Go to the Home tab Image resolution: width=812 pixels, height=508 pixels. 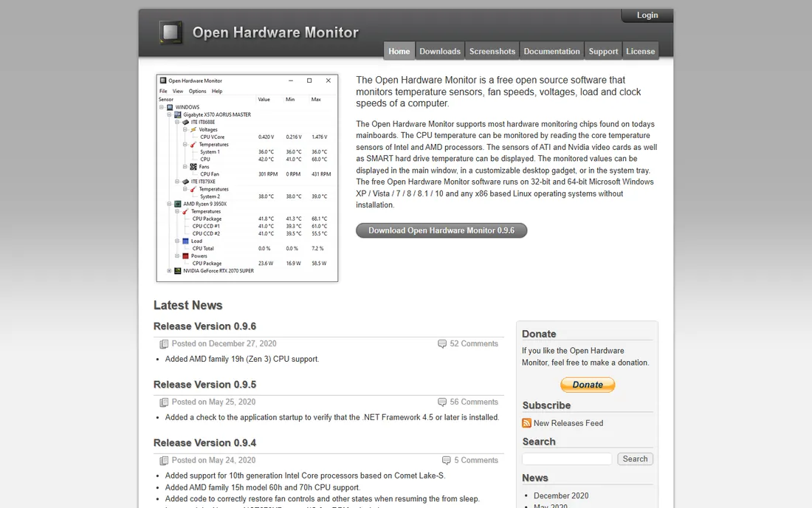click(399, 51)
